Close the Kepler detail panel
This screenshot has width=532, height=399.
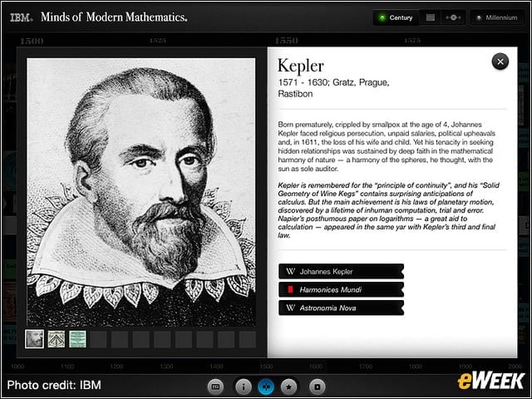coord(500,62)
